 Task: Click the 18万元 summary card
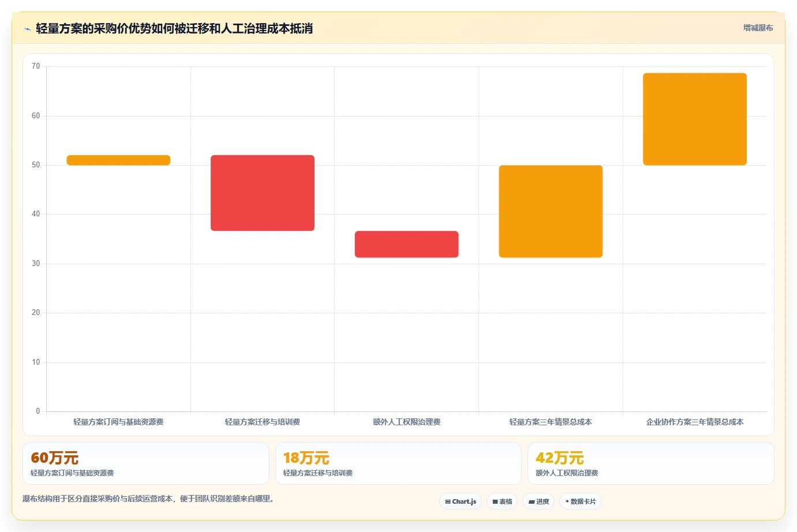pos(398,463)
